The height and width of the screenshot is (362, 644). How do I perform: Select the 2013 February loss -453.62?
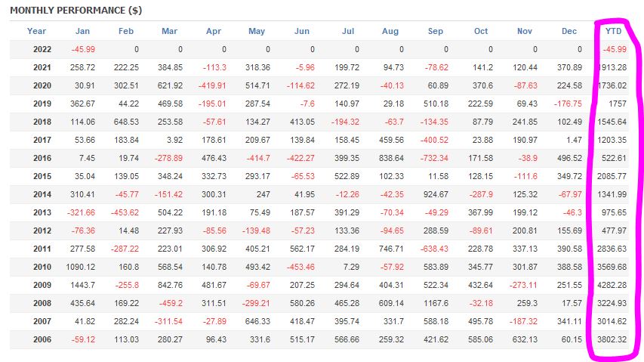point(124,212)
